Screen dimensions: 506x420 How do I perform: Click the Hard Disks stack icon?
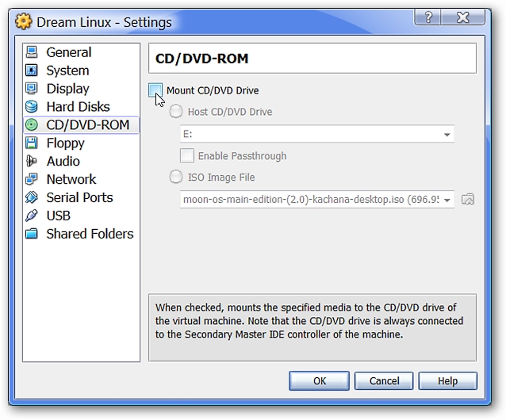point(32,106)
